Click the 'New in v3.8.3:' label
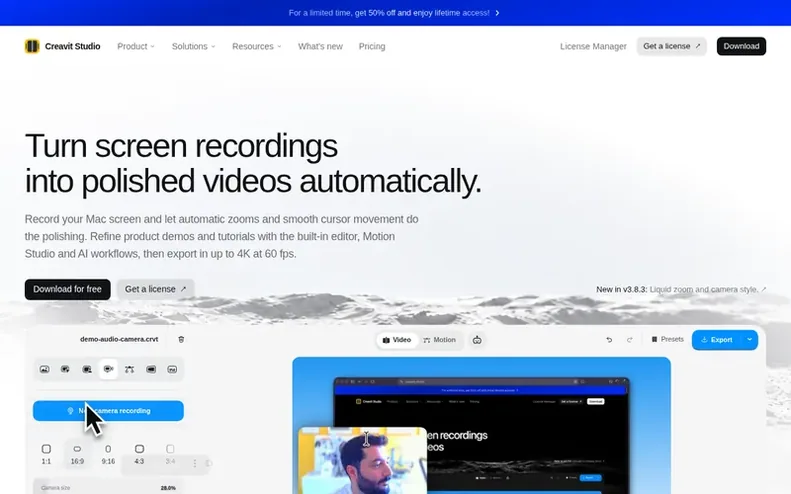This screenshot has height=494, width=791. click(622, 290)
